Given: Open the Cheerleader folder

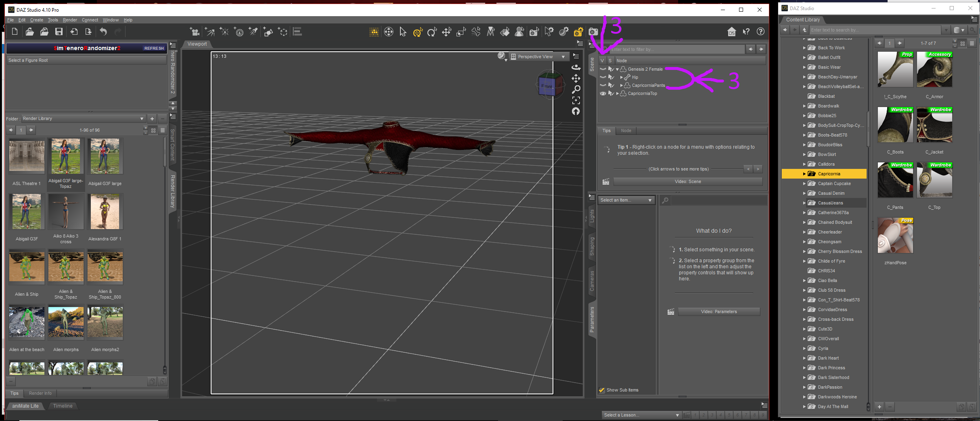Looking at the screenshot, I should pyautogui.click(x=830, y=232).
